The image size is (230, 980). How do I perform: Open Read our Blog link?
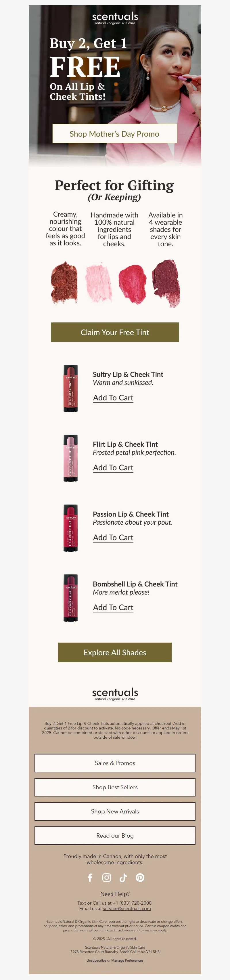tap(115, 835)
